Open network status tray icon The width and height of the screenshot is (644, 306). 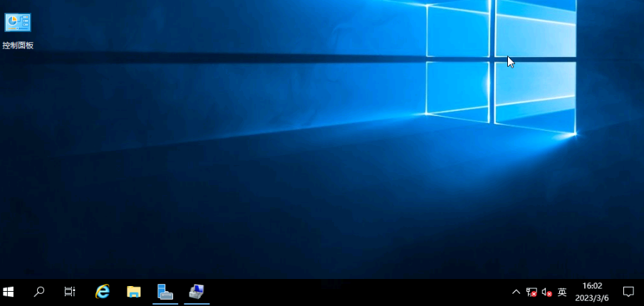point(531,292)
